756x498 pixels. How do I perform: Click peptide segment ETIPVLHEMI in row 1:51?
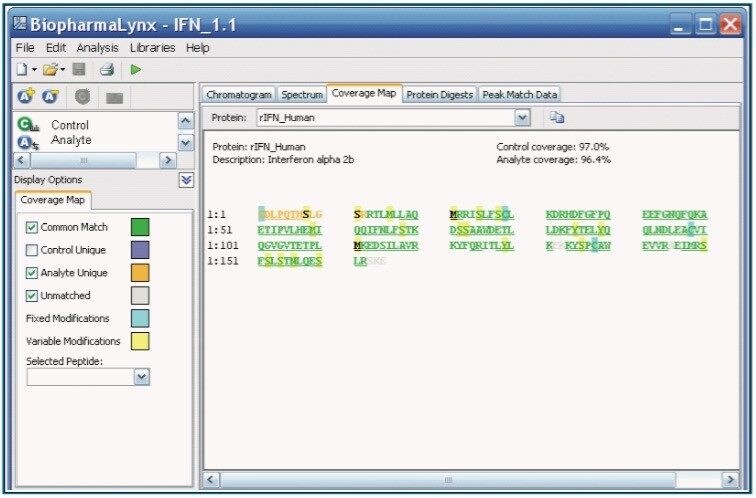click(x=289, y=230)
